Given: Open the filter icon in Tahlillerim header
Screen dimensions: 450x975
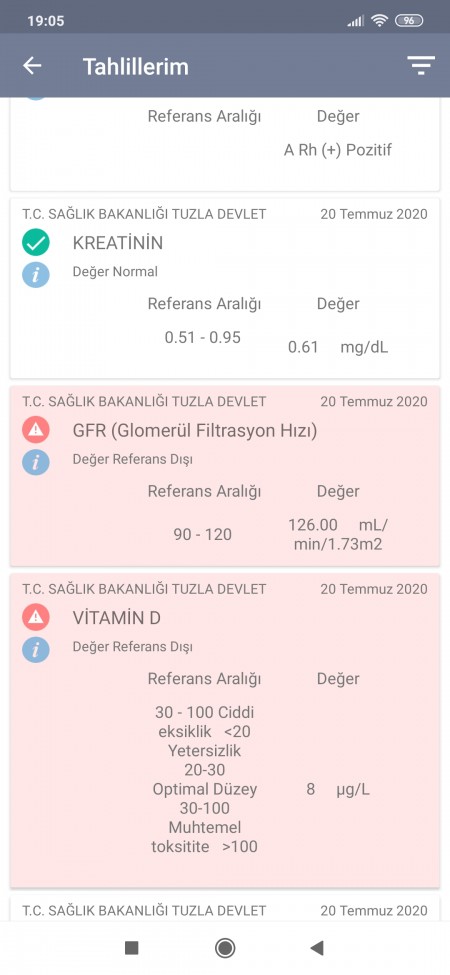Looking at the screenshot, I should 421,65.
